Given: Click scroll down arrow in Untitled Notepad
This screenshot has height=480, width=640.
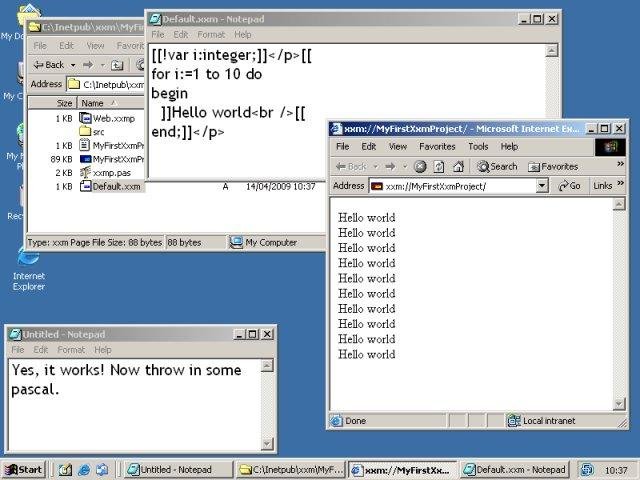Looking at the screenshot, I should pyautogui.click(x=267, y=444).
